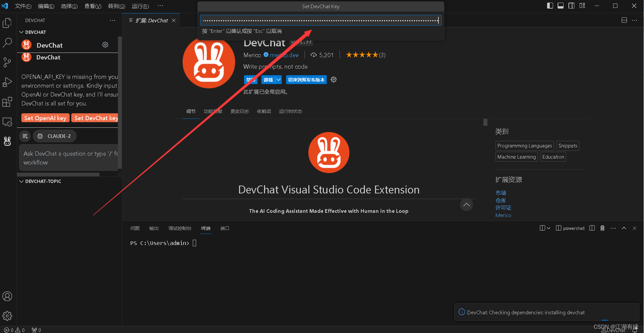644x333 pixels.
Task: Open the Run and Debug view
Action: (7, 82)
